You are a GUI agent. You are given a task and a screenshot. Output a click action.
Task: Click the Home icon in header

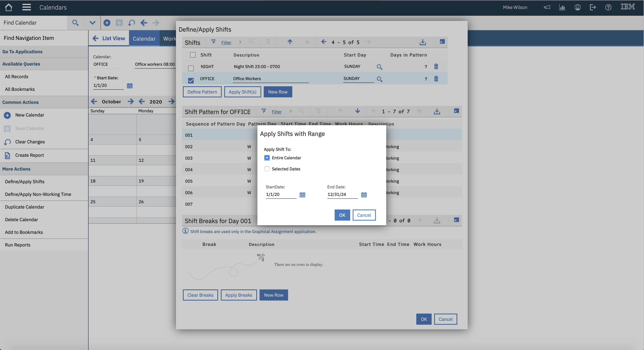[8, 7]
